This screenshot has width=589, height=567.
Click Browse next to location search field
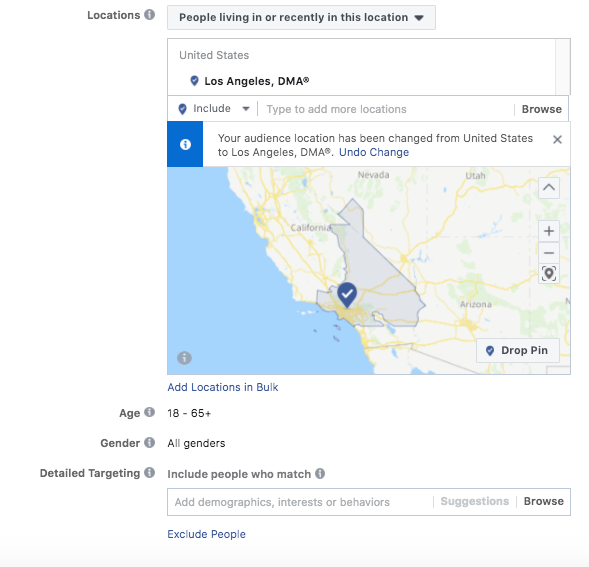coord(542,109)
